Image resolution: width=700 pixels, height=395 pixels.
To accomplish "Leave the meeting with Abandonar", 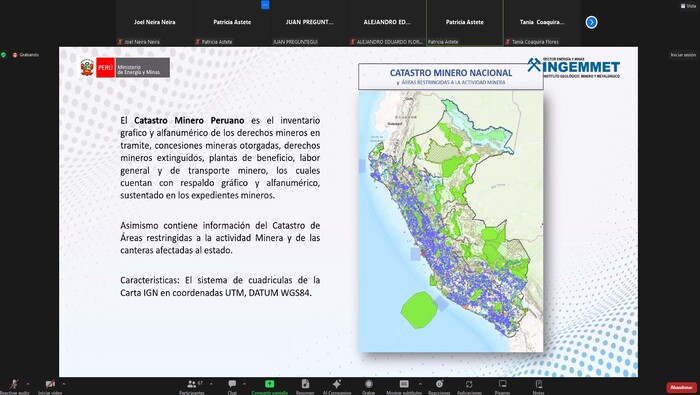I will (681, 387).
